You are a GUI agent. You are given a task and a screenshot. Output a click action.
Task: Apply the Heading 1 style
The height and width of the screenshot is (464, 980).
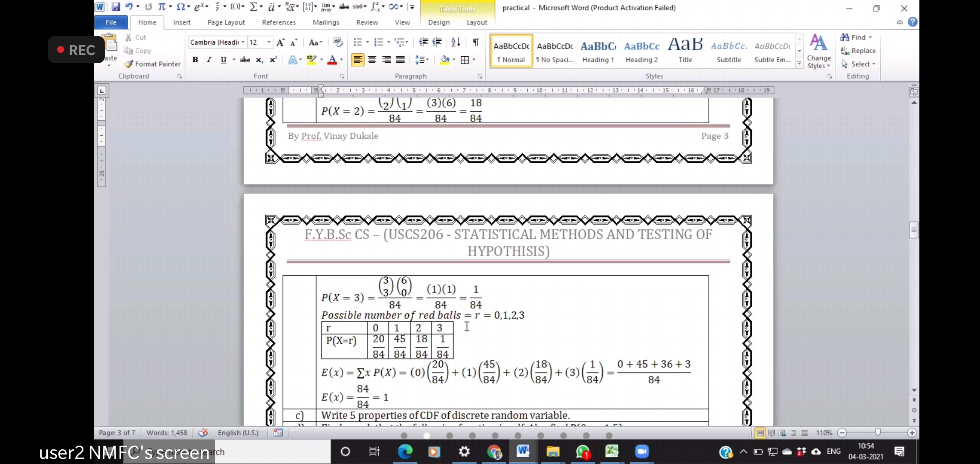(x=598, y=51)
